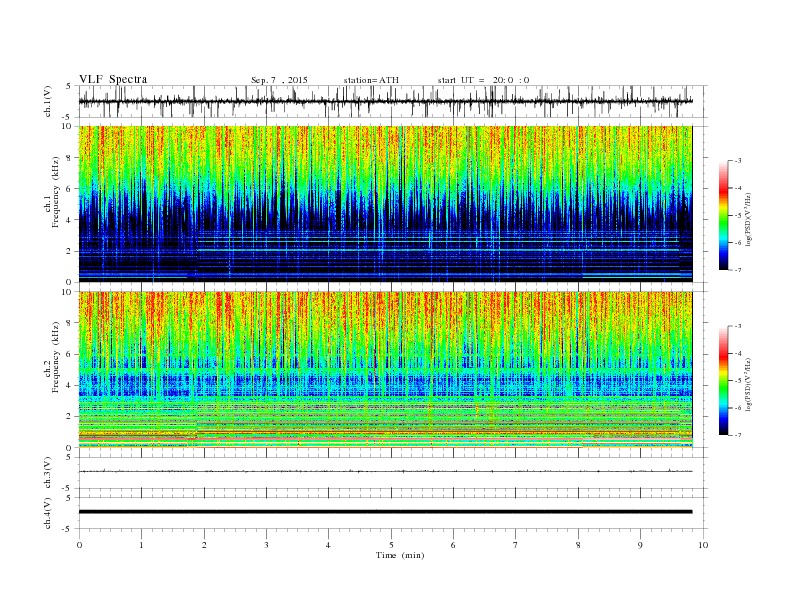The height and width of the screenshot is (612, 792).
Task: Select the "start UT = 20:0 :0" header text
Action: tap(483, 80)
